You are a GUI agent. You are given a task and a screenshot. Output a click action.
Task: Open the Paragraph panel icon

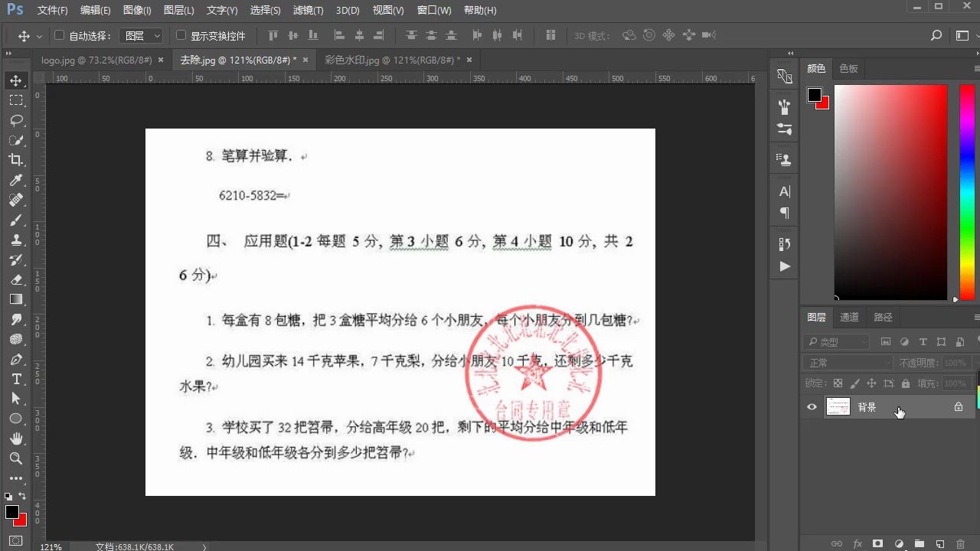pos(785,213)
